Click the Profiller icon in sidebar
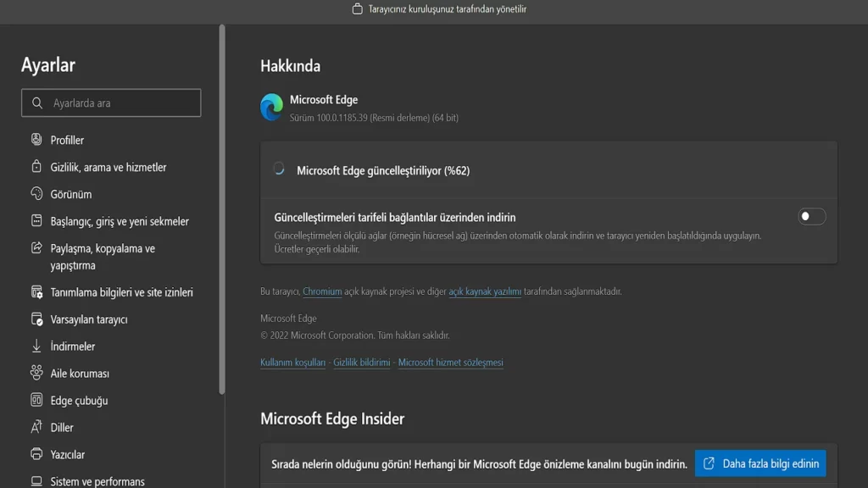 pyautogui.click(x=36, y=140)
